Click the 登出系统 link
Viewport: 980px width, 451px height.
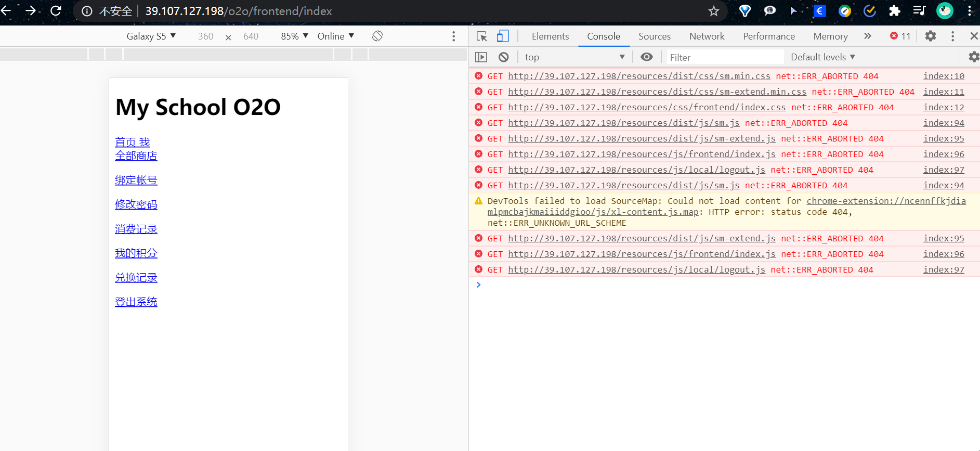(136, 302)
